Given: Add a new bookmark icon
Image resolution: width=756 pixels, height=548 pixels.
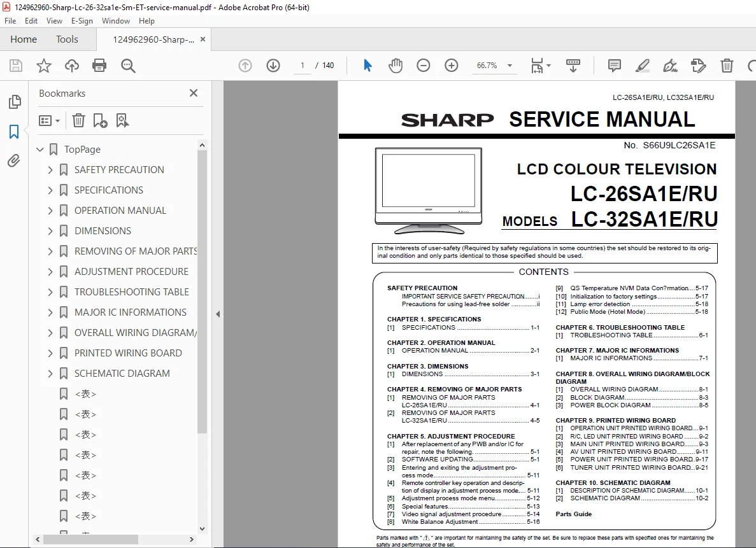Looking at the screenshot, I should coord(100,120).
